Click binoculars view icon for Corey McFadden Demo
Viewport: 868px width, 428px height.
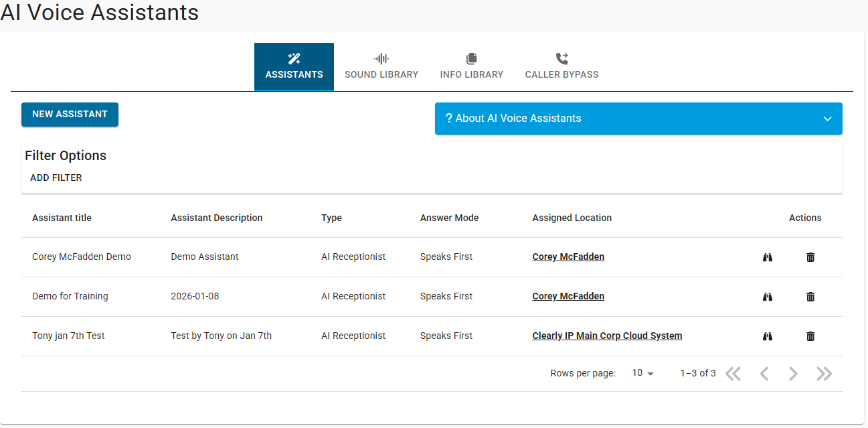(768, 257)
